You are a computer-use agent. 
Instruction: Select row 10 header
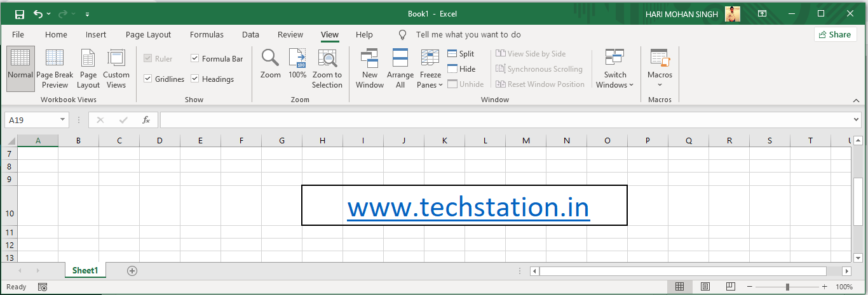tap(9, 206)
